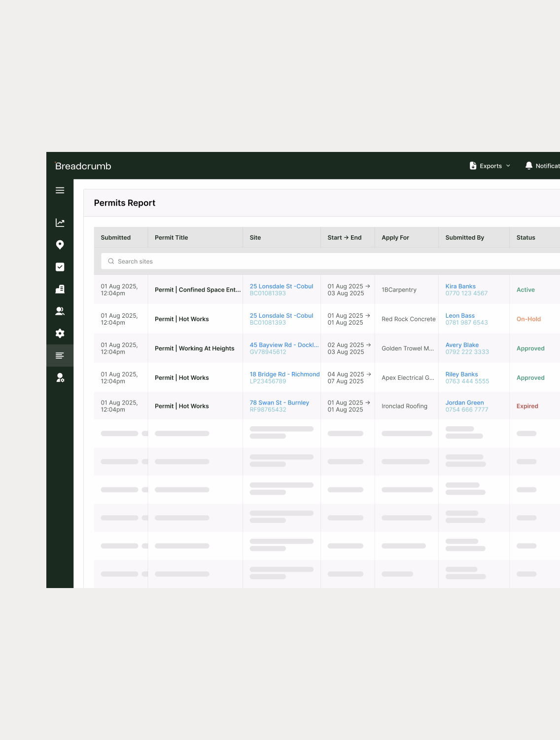The width and height of the screenshot is (560, 740).
Task: Sort by Permit Title column header
Action: [172, 237]
